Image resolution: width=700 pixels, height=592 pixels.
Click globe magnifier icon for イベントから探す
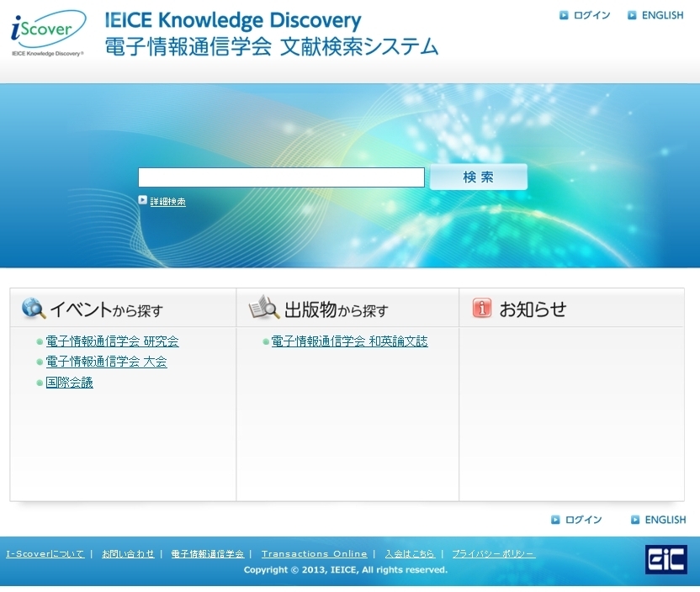[x=34, y=309]
